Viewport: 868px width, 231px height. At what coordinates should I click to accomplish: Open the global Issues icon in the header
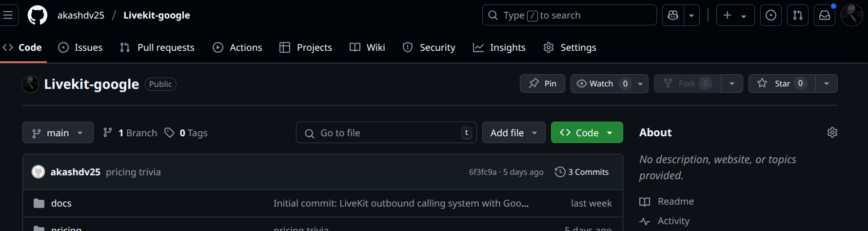point(771,15)
